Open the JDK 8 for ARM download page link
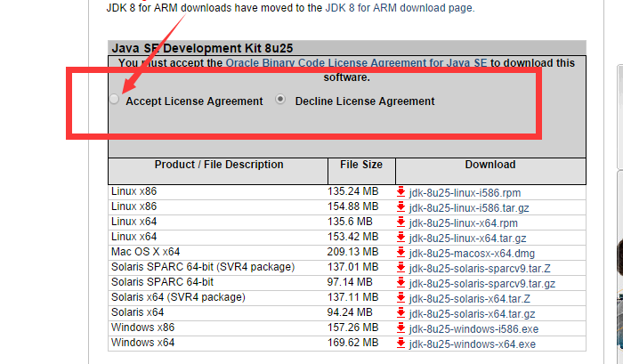Viewport: 623px width, 364px height. [x=400, y=8]
